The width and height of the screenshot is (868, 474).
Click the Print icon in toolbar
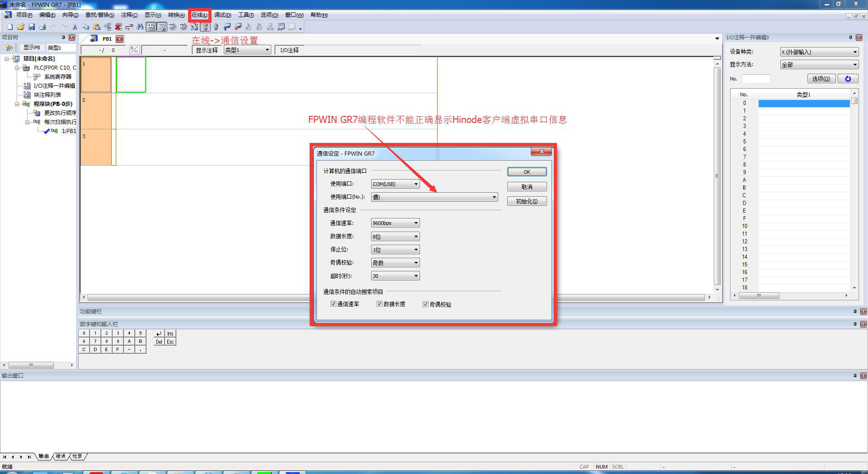point(42,27)
